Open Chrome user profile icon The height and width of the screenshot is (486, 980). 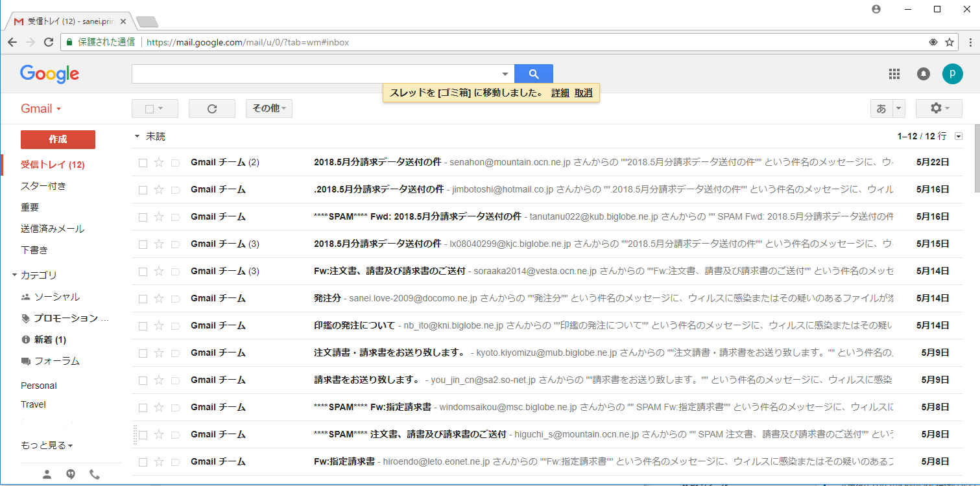(x=876, y=9)
